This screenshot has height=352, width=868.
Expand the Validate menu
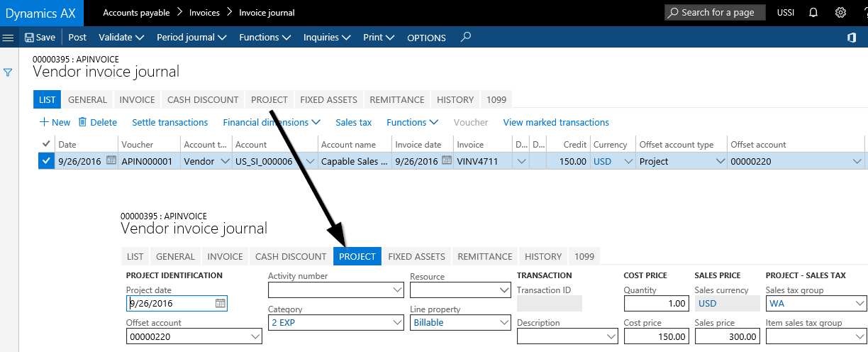tap(121, 38)
